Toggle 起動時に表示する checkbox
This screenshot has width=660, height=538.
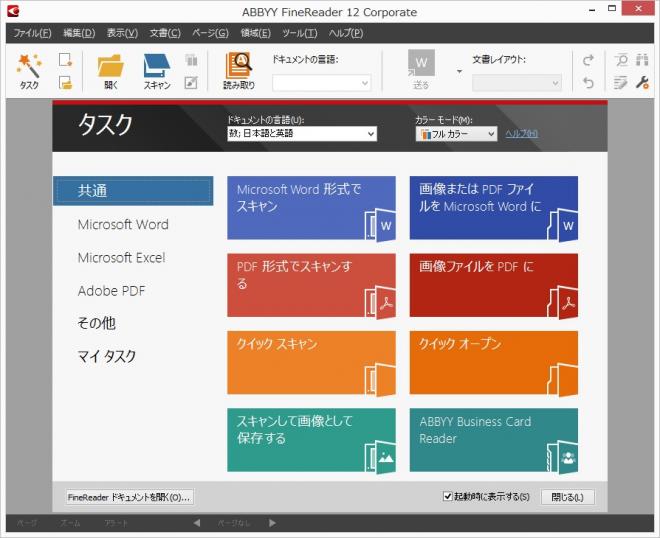click(447, 496)
